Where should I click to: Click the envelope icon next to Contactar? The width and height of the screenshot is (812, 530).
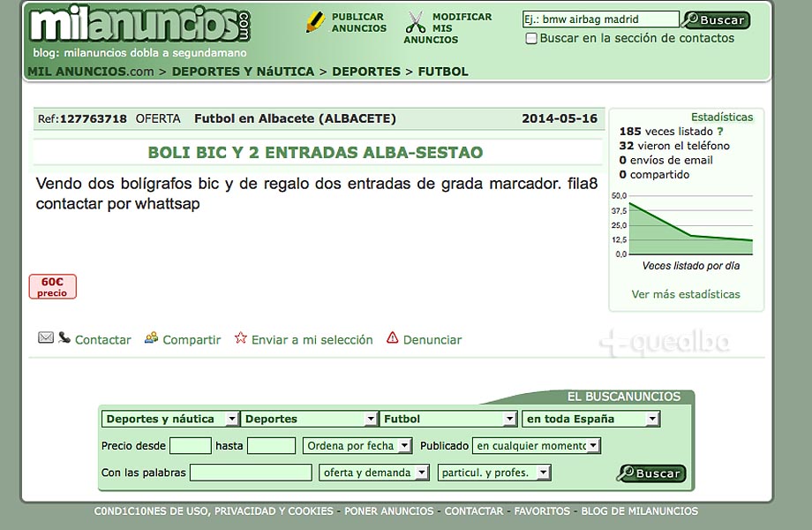point(46,338)
